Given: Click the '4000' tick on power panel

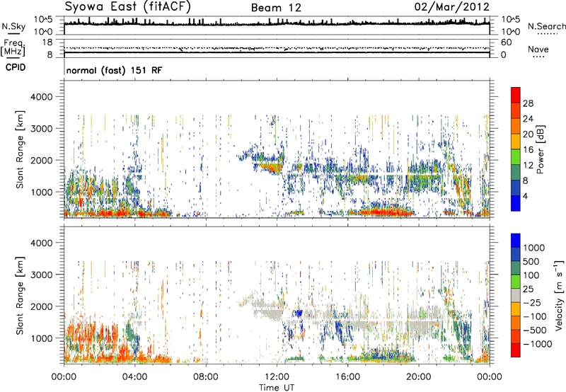Looking at the screenshot, I should (x=42, y=97).
